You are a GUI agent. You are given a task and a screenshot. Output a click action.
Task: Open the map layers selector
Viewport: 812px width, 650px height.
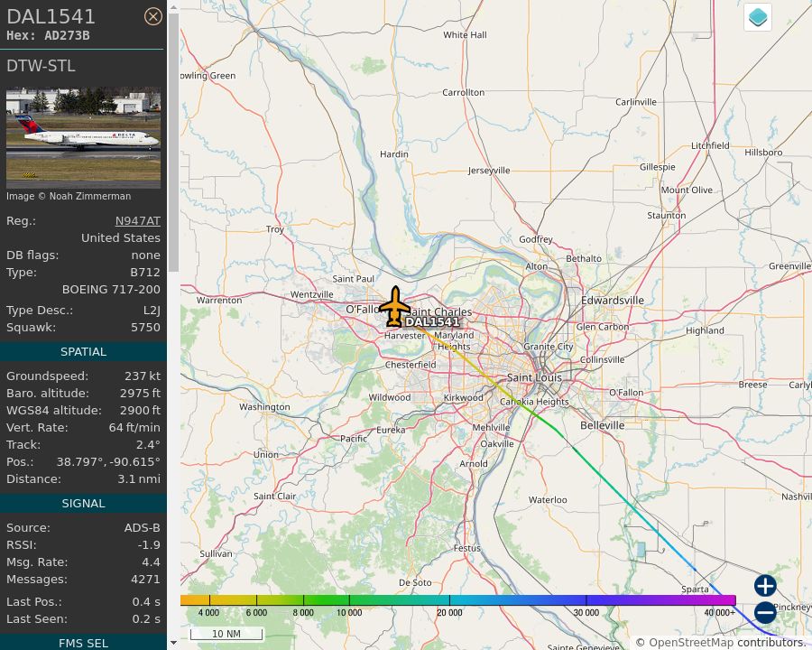757,16
